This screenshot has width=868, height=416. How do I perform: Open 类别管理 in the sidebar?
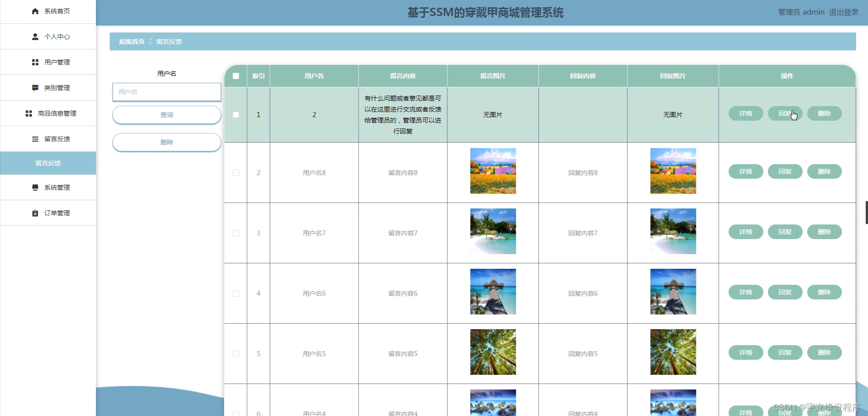tap(48, 88)
